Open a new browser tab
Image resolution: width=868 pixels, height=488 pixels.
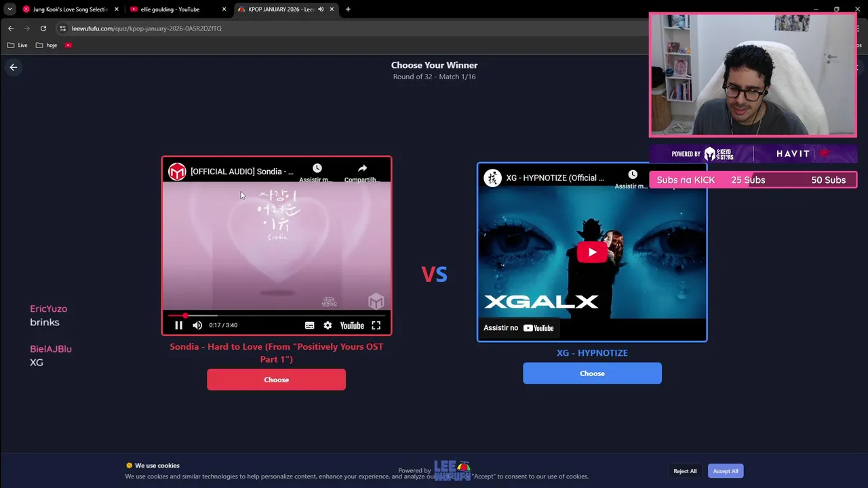coord(348,9)
